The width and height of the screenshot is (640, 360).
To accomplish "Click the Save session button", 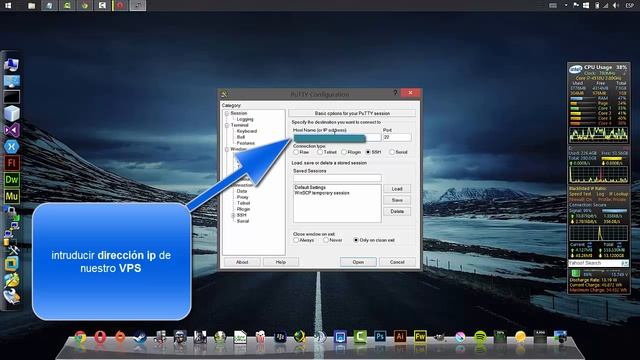I will [397, 200].
